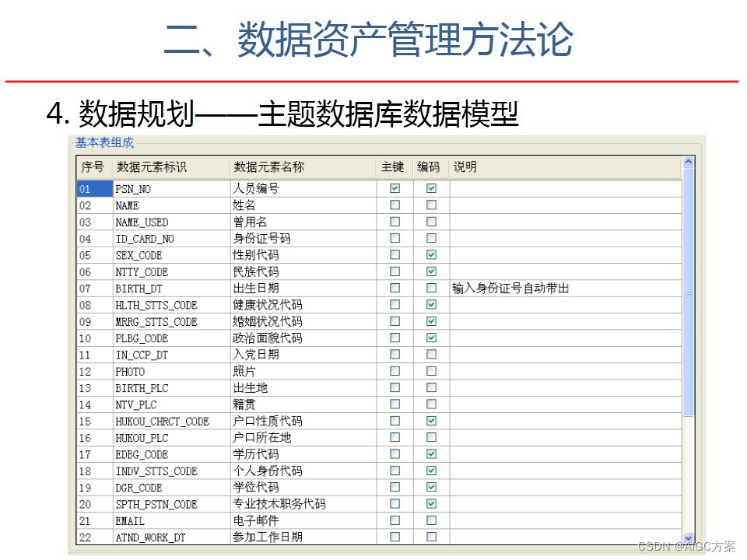
Task: Click the vertical scrollbar thumb of the table
Action: click(688, 292)
